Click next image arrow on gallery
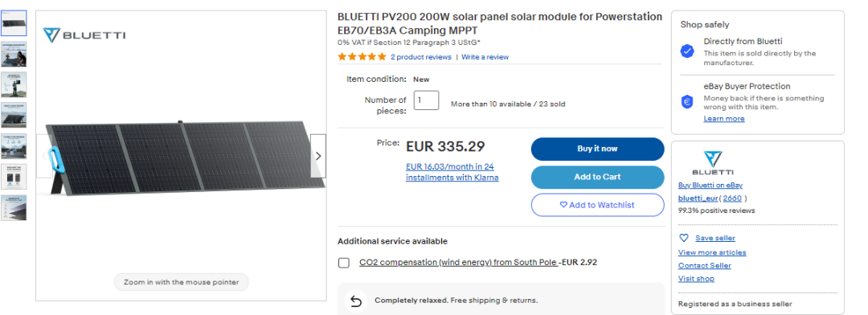Viewport: 868px width, 315px height. 317,156
